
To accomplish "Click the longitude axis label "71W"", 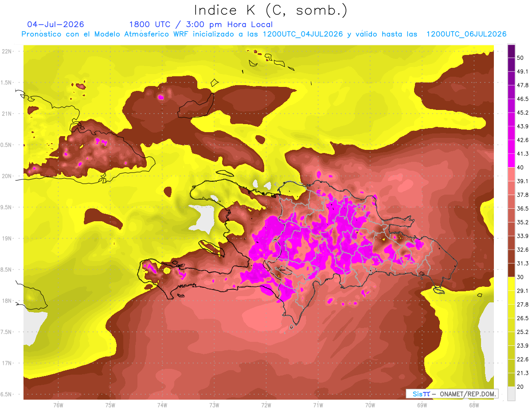I will [318, 405].
